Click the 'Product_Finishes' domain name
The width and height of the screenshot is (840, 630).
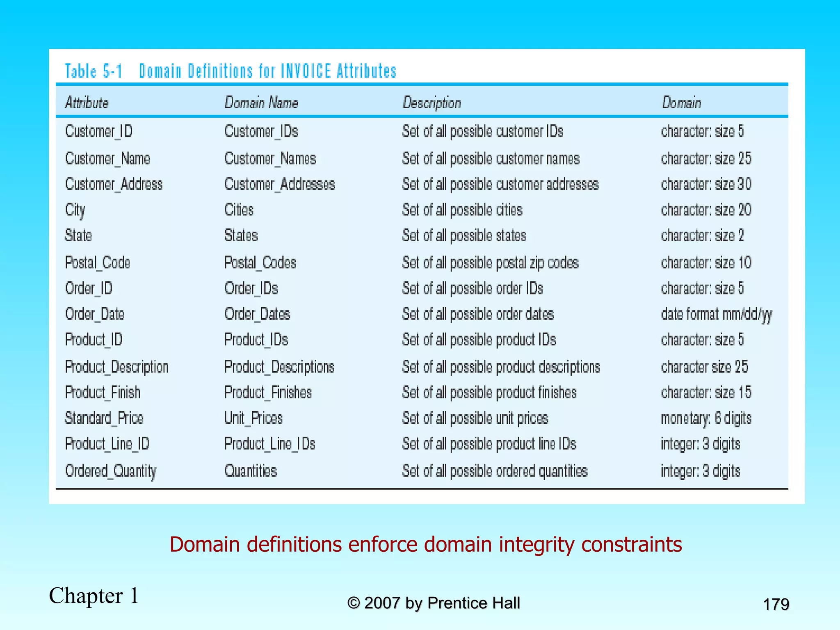pos(268,393)
